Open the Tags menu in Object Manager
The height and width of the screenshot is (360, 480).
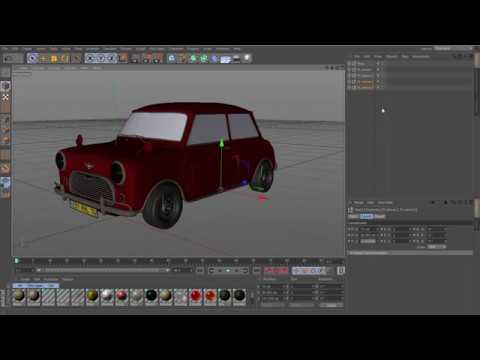(405, 56)
